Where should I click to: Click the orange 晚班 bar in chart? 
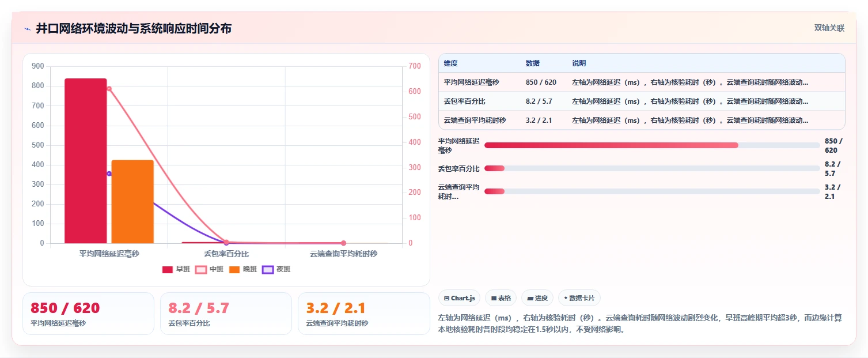(x=132, y=202)
